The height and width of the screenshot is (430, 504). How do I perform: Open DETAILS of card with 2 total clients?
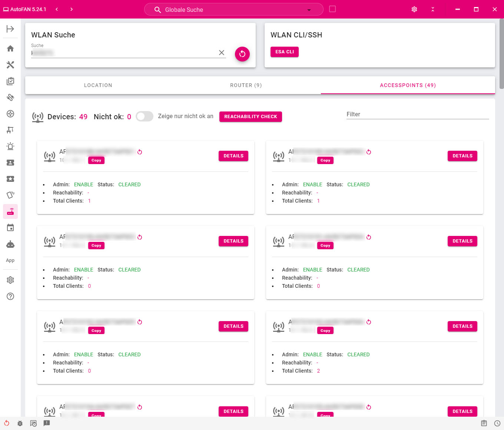(x=462, y=326)
